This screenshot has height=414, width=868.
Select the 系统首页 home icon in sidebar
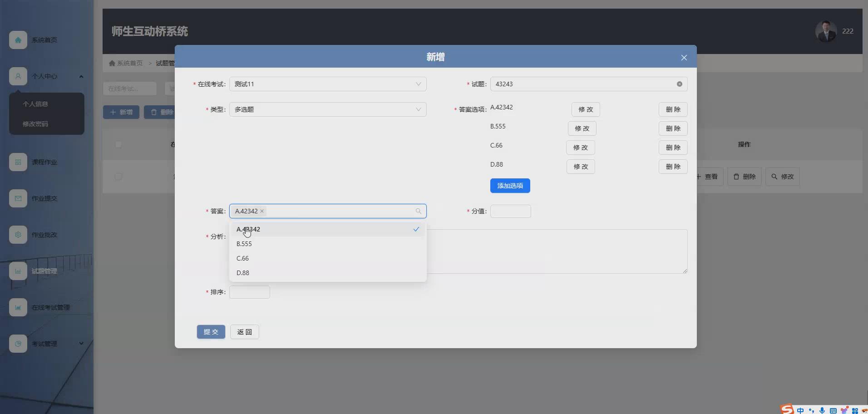pyautogui.click(x=18, y=40)
